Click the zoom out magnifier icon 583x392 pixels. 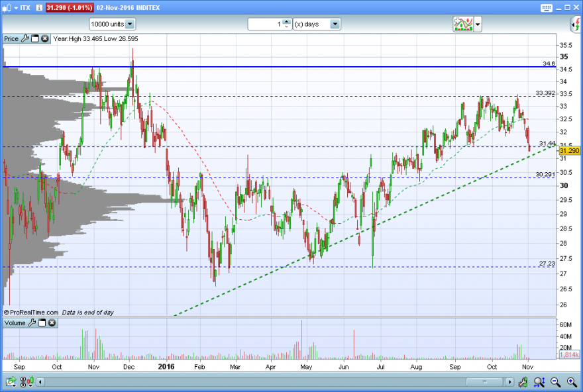tap(555, 381)
